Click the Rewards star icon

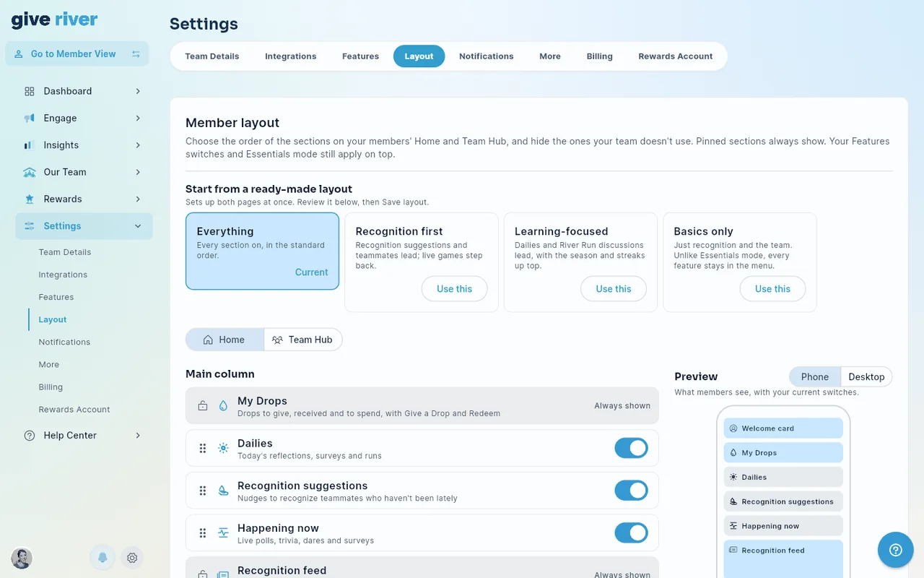[30, 199]
